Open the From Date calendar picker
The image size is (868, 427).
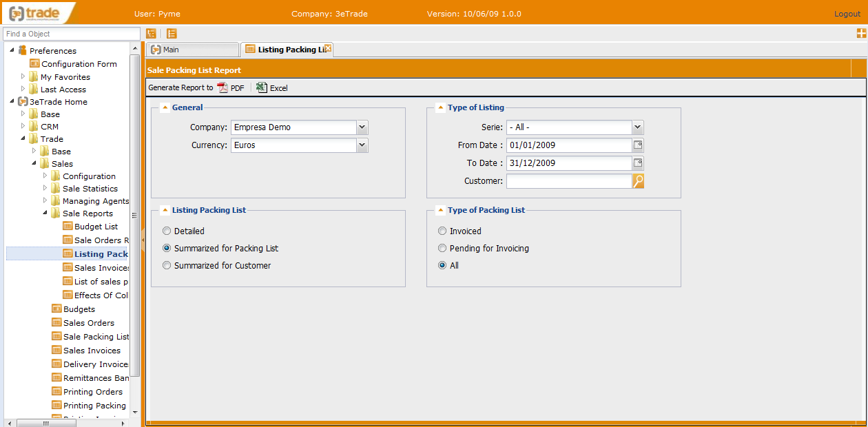click(x=638, y=145)
